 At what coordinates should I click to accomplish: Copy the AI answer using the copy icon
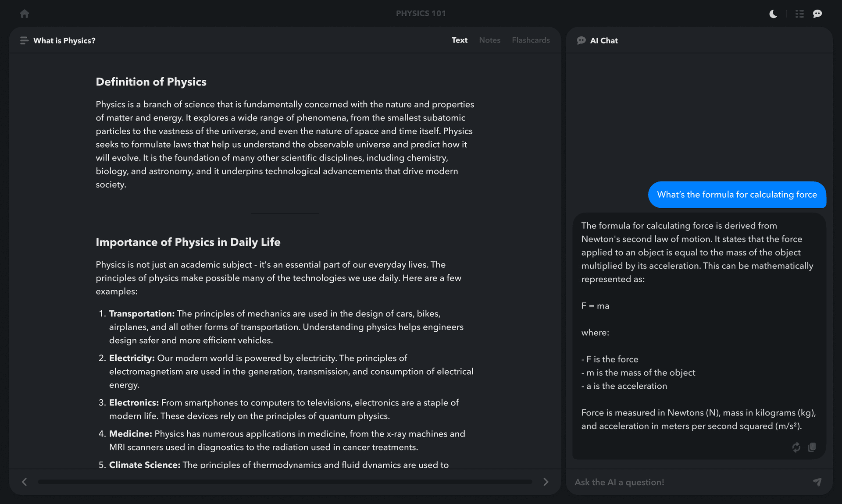click(812, 447)
